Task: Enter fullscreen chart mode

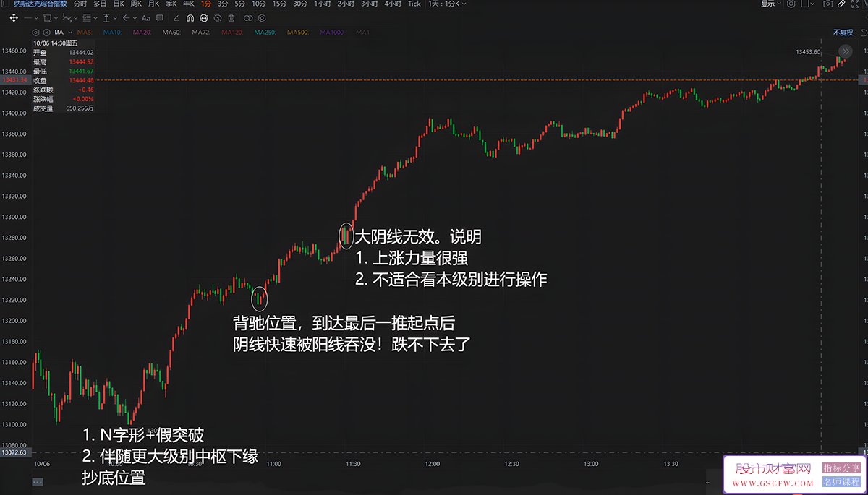Action: pos(856,4)
